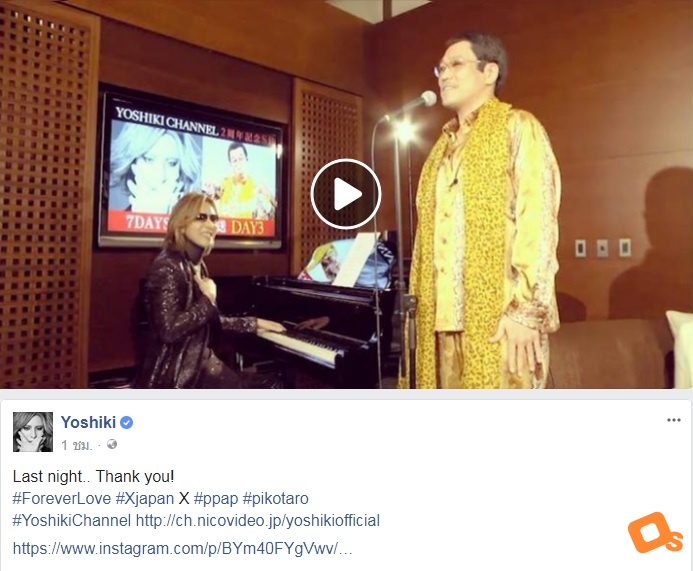
Task: Open the #ForeverLove hashtag
Action: tap(61, 499)
